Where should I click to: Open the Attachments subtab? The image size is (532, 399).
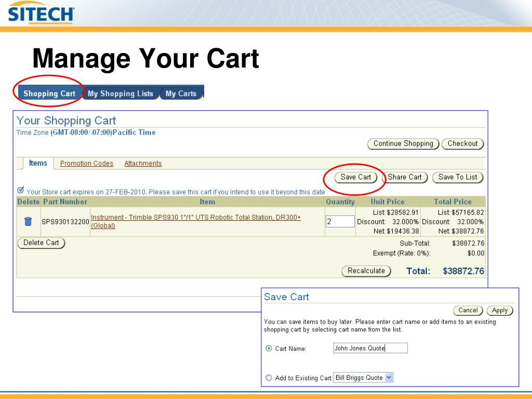point(143,164)
